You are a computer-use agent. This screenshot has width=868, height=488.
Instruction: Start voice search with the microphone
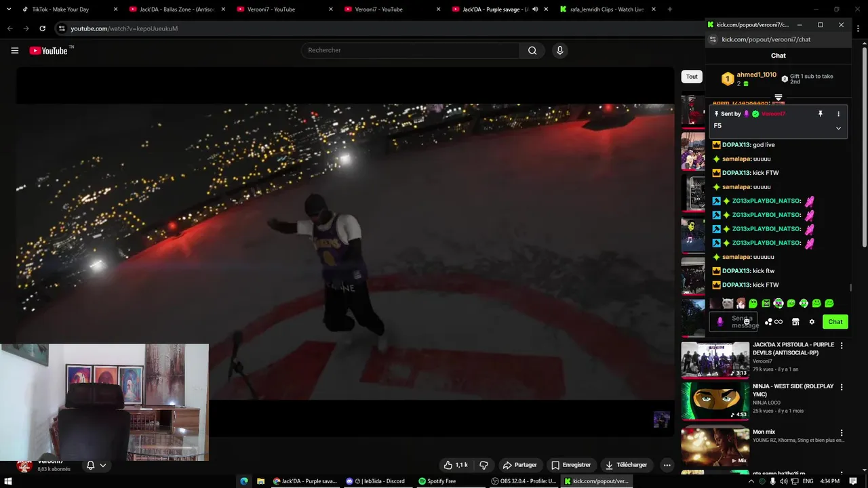coord(559,50)
